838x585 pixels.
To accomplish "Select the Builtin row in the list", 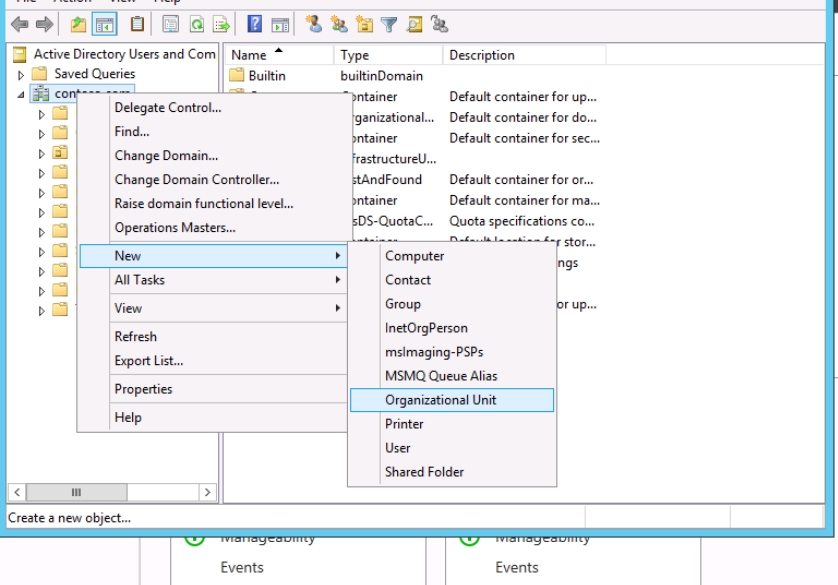I will click(x=267, y=76).
